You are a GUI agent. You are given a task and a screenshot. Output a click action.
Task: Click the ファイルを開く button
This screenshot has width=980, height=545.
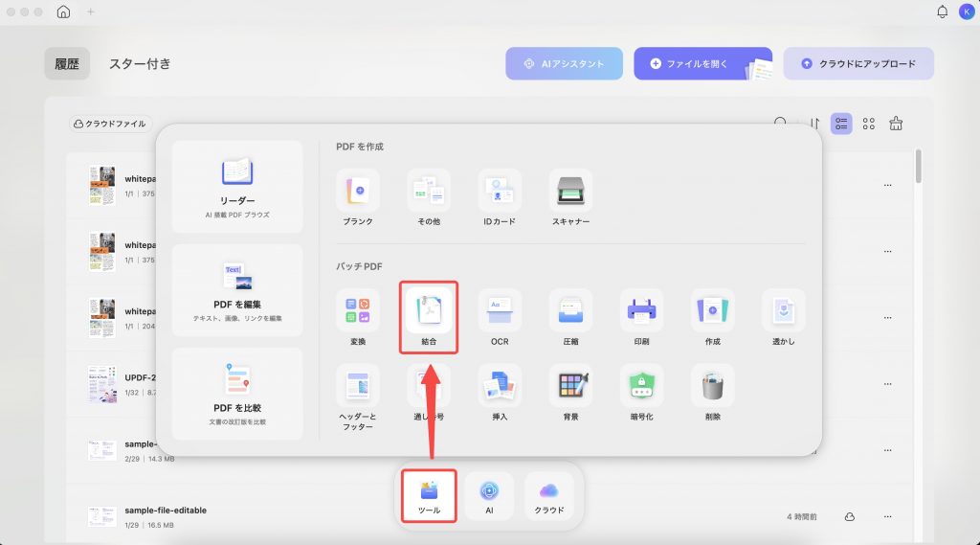(702, 63)
